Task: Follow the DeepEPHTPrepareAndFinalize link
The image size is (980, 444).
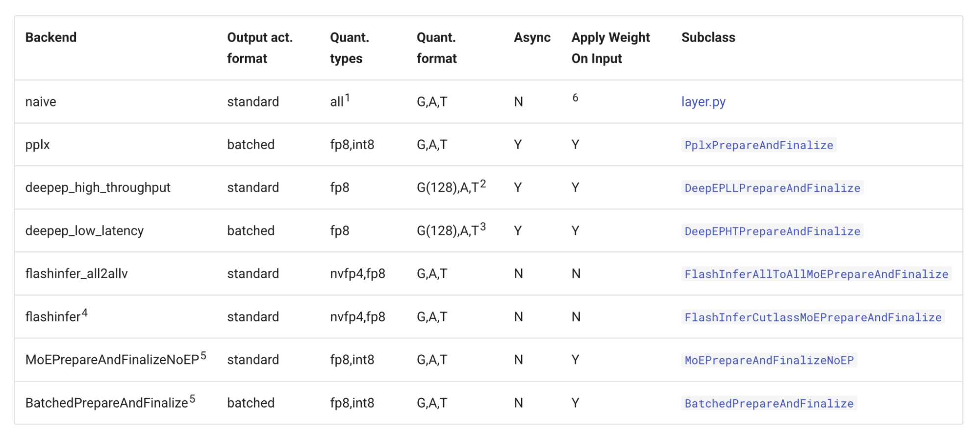Action: click(772, 231)
